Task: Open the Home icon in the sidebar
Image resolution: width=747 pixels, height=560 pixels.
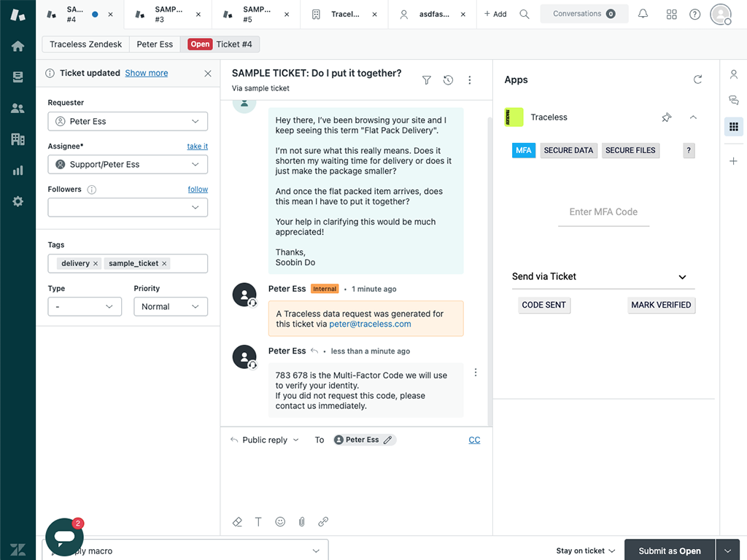Action: click(x=18, y=44)
